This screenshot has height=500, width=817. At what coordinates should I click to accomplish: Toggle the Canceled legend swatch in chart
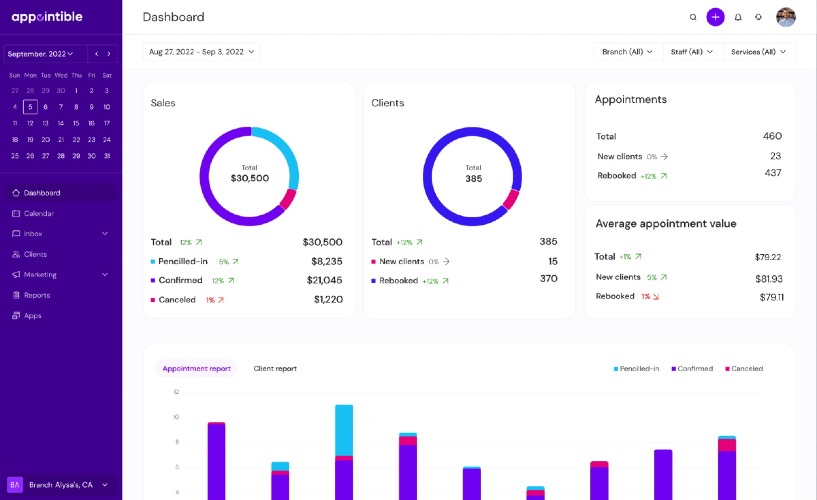727,369
